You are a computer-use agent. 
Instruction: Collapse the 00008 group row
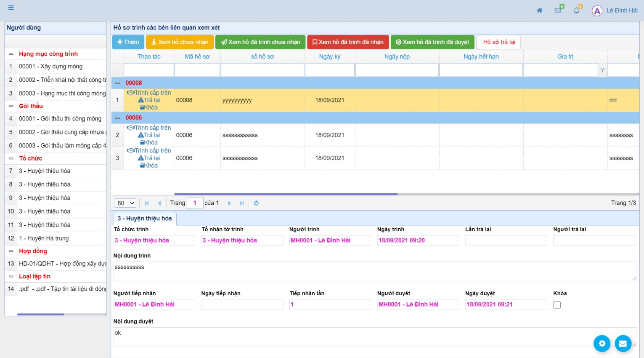coord(117,83)
